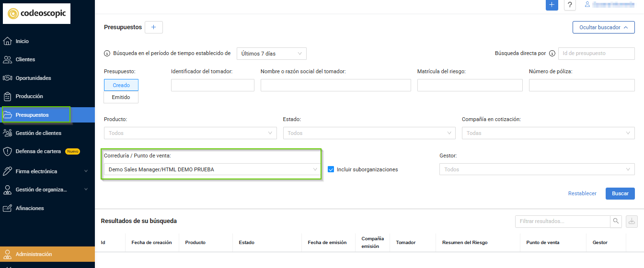Click info icon beside Búsqueda directa por
Screen dimensions: 644x268
[552, 54]
